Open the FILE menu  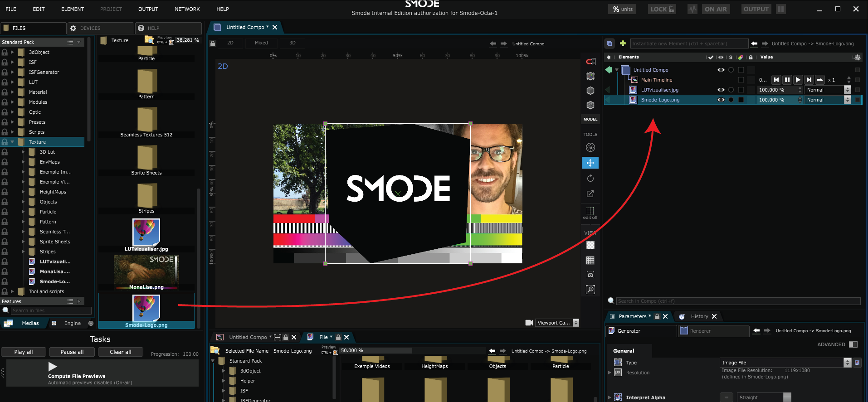pyautogui.click(x=11, y=9)
